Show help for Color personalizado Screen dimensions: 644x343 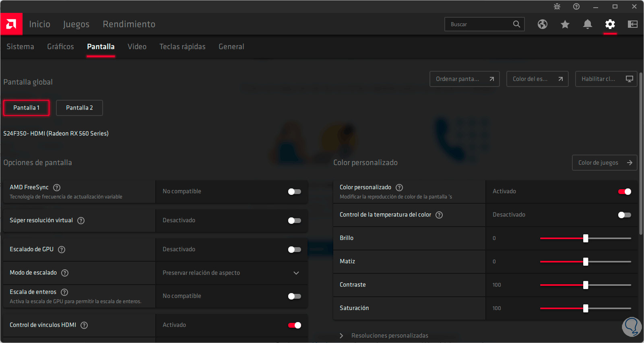click(399, 187)
